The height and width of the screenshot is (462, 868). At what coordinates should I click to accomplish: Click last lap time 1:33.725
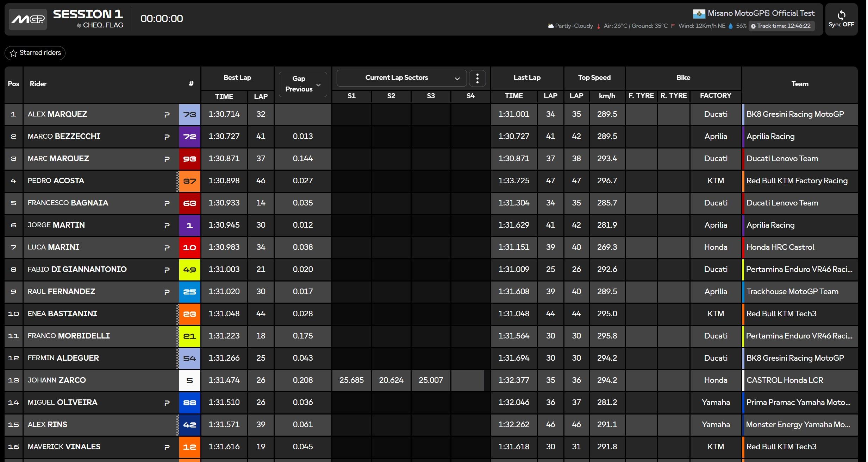click(x=514, y=181)
